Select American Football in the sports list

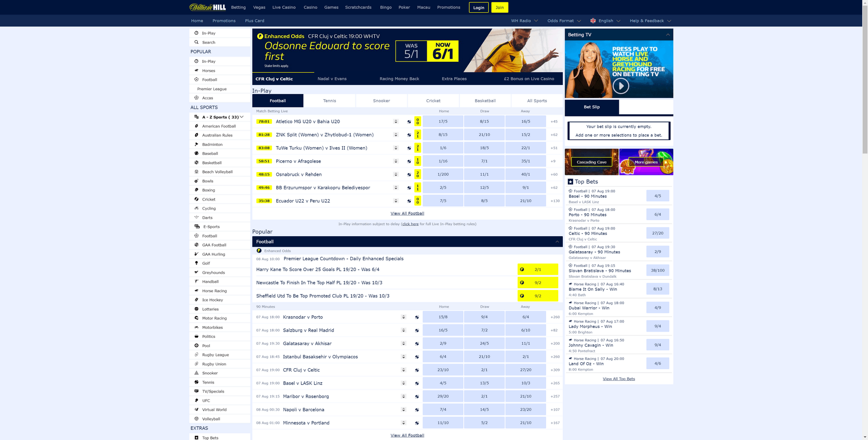pyautogui.click(x=219, y=126)
